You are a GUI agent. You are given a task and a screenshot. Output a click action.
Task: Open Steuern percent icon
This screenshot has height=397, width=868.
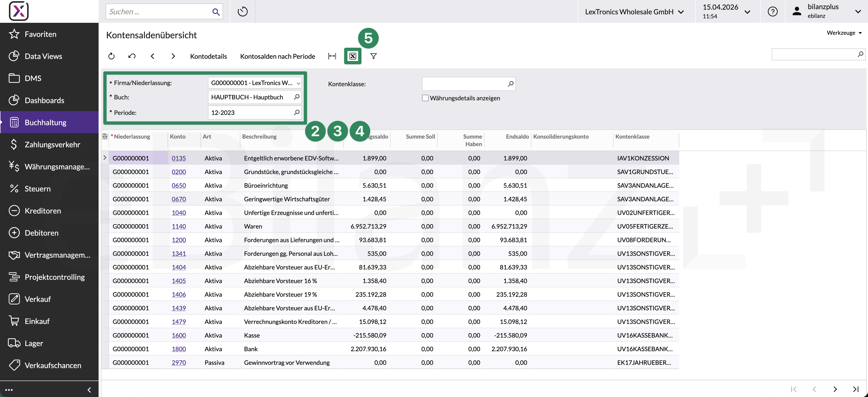pos(14,189)
